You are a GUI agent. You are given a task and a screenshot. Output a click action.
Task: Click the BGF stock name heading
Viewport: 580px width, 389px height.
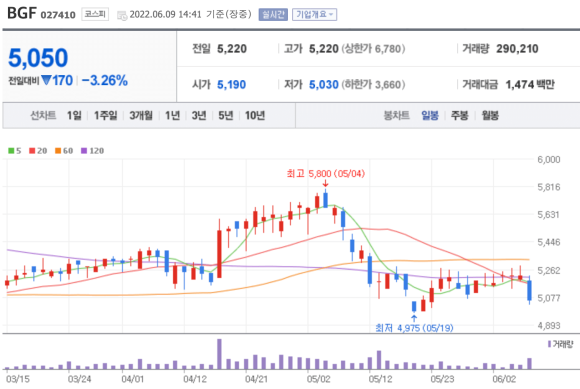[22, 13]
